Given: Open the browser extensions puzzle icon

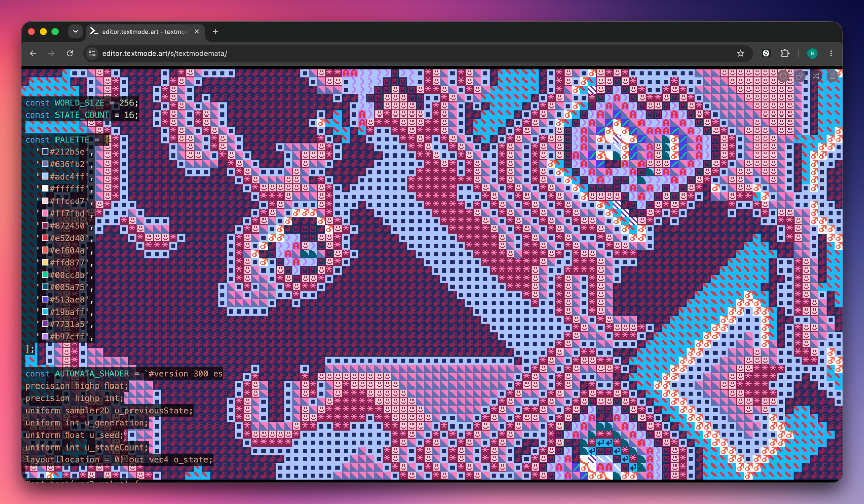Looking at the screenshot, I should click(x=785, y=53).
